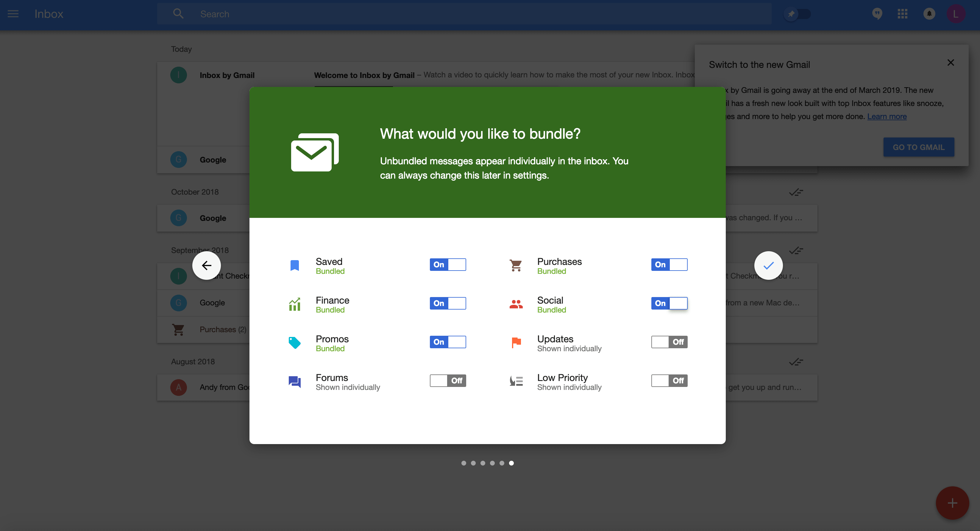Open the notifications bell
Screen dimensions: 980x531
(929, 14)
